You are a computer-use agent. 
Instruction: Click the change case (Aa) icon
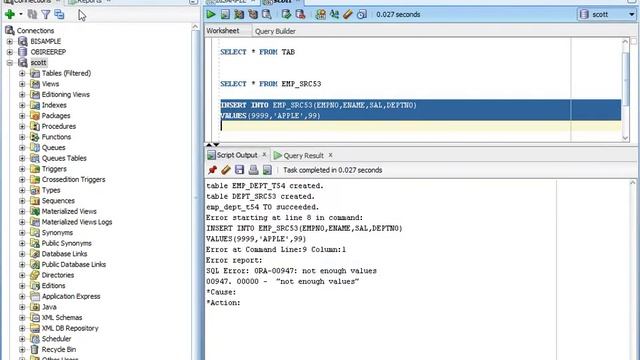pyautogui.click(x=334, y=14)
